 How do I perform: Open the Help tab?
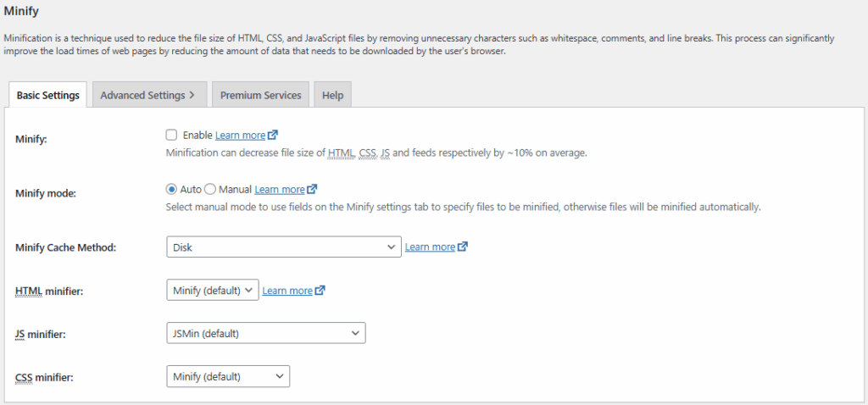[x=332, y=95]
